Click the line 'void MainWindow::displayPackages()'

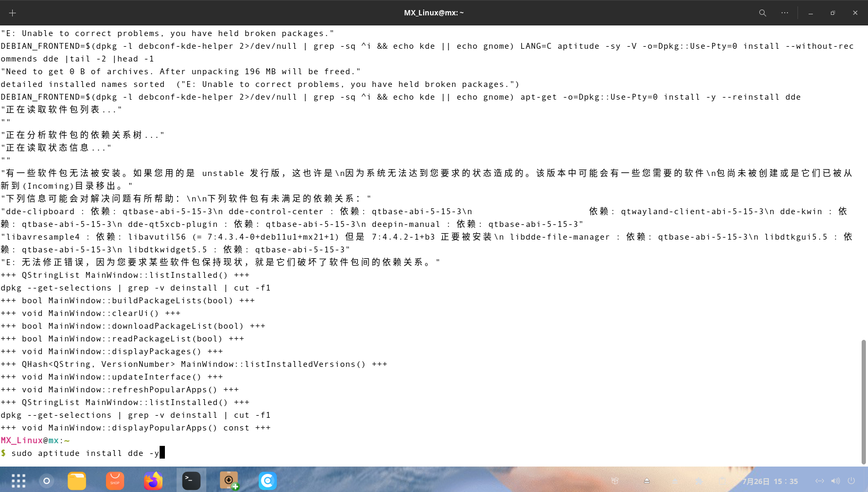(x=112, y=352)
